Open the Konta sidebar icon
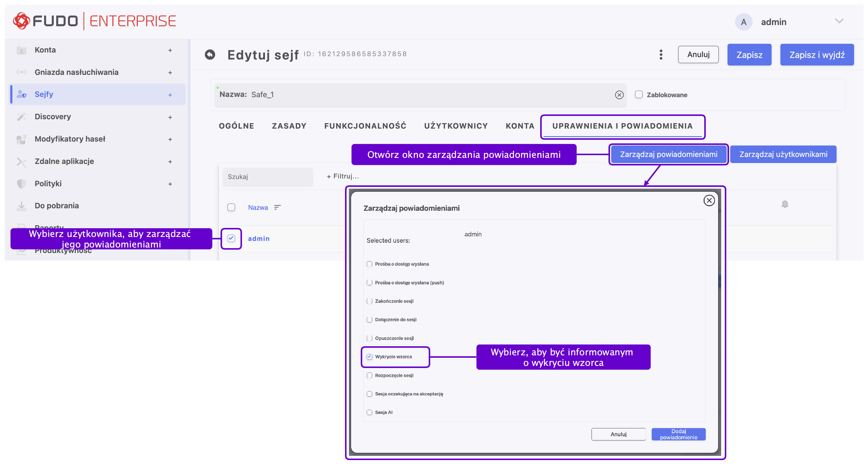This screenshot has height=464, width=868. (x=21, y=50)
